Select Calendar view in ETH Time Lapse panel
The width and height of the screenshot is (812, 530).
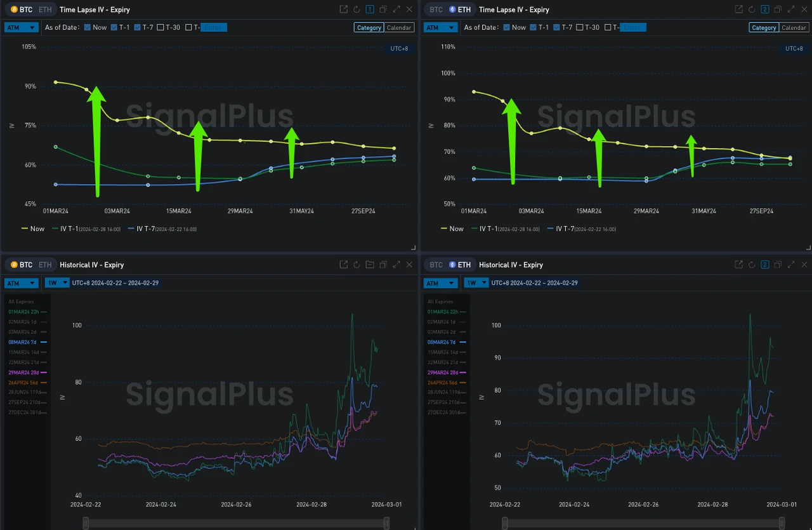(794, 27)
